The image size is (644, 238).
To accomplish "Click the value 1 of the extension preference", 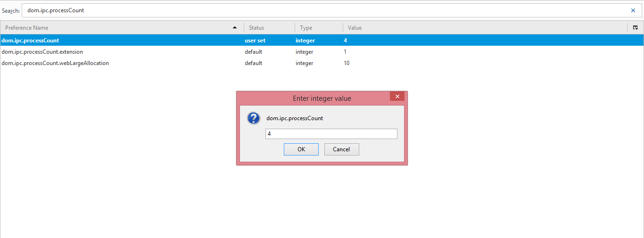I will coord(345,52).
